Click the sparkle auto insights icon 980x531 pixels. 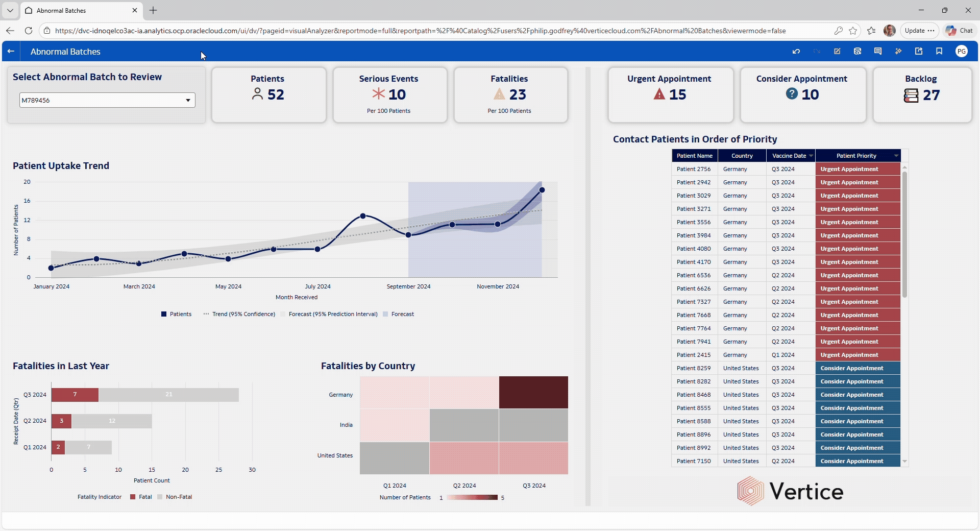pyautogui.click(x=898, y=52)
